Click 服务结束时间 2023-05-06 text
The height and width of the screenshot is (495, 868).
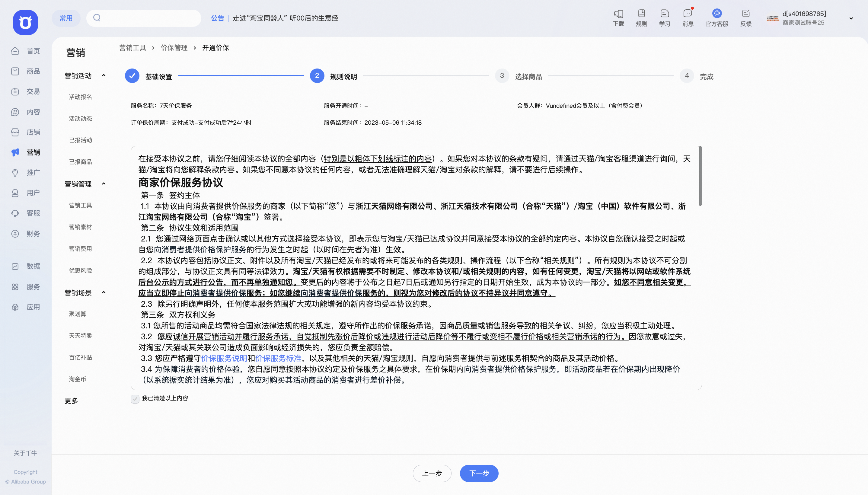click(x=372, y=123)
